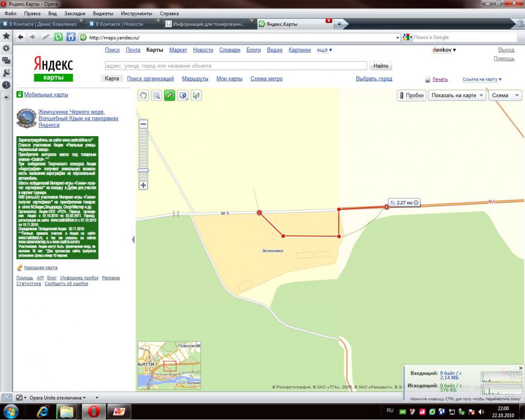Open the Показать на карте dropdown
Viewport: 525px width, 420px height.
click(457, 96)
